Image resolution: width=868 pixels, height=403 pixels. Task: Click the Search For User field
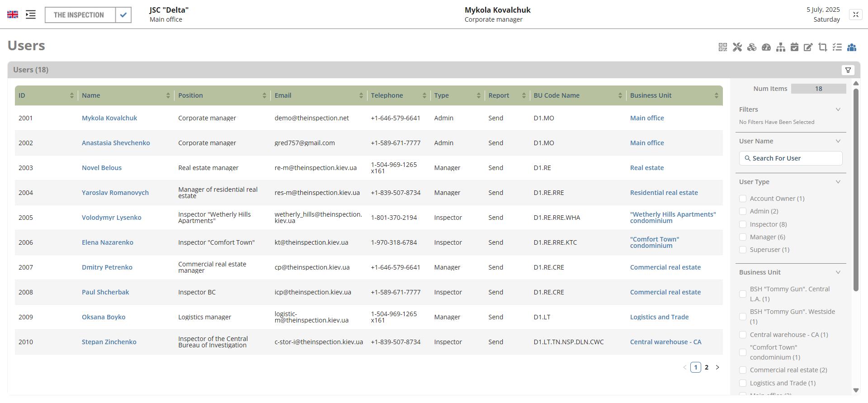click(x=791, y=158)
